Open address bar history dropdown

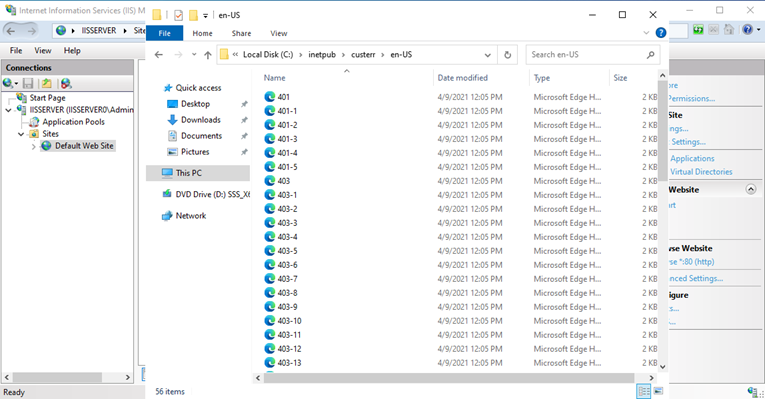click(487, 55)
